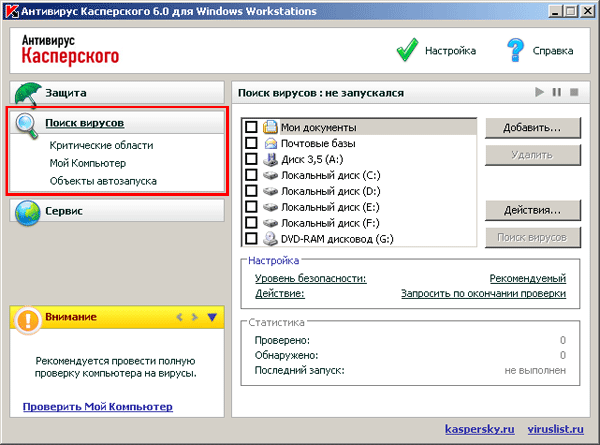Click the Локальный диск (D:) drive icon
The height and width of the screenshot is (445, 600).
[x=270, y=191]
